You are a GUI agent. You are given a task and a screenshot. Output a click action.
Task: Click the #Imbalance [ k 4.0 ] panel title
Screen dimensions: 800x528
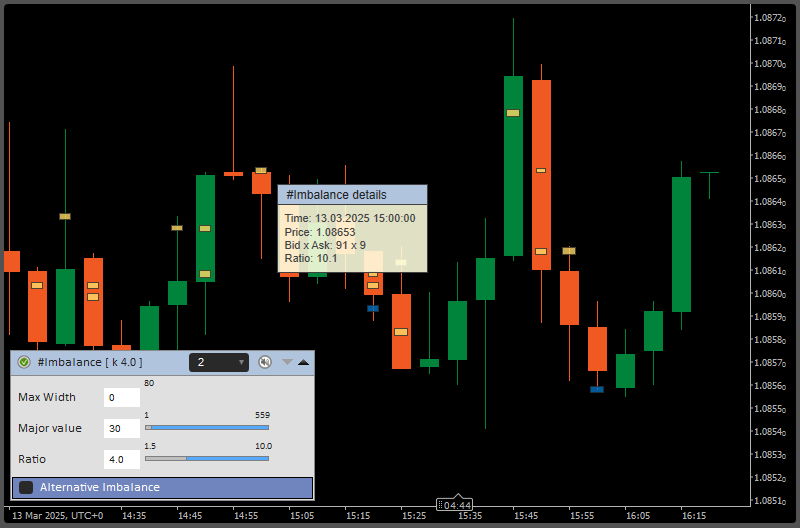[89, 362]
